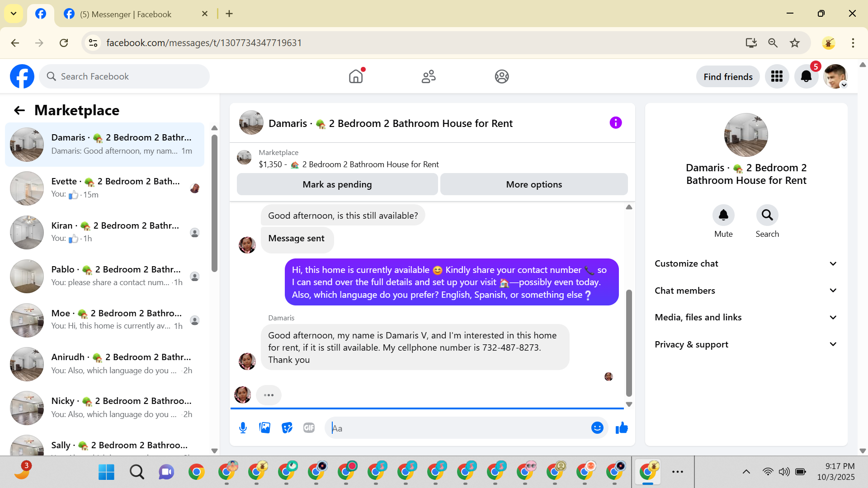868x488 pixels.
Task: Go back from Marketplace chats
Action: [19, 111]
